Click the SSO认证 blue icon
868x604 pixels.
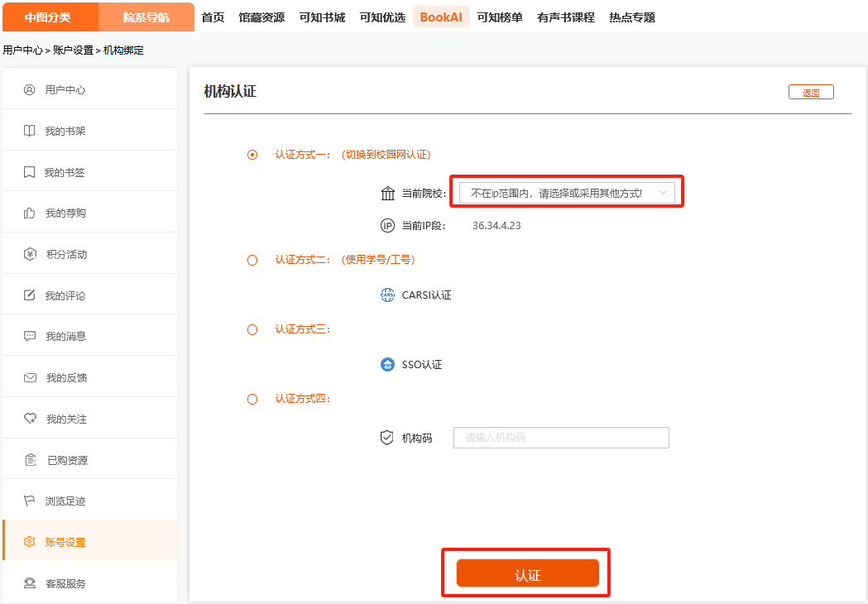click(387, 365)
